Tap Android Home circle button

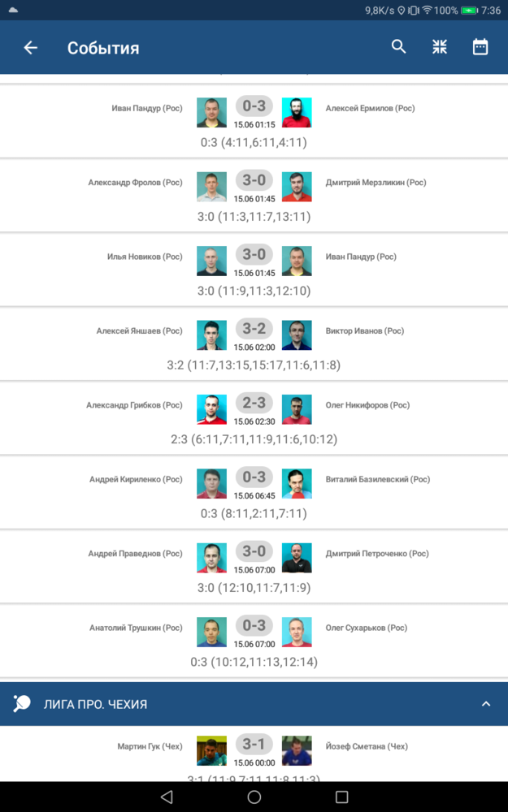coord(254,797)
